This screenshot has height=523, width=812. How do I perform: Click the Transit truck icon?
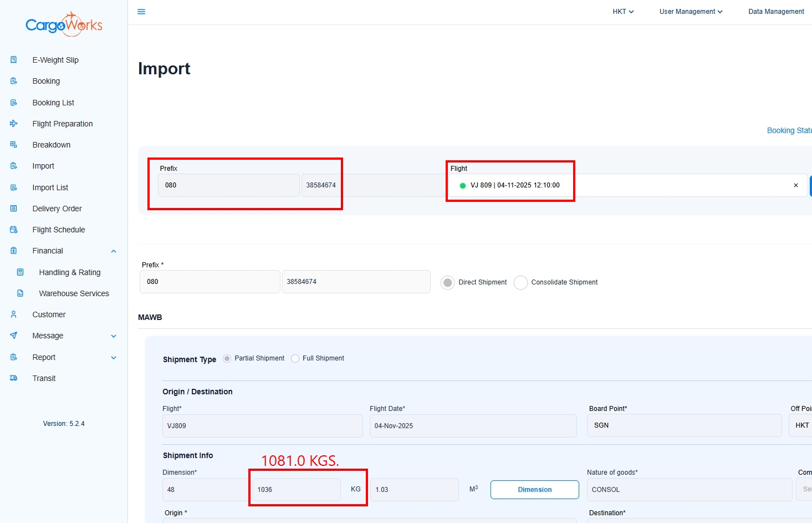pyautogui.click(x=14, y=378)
